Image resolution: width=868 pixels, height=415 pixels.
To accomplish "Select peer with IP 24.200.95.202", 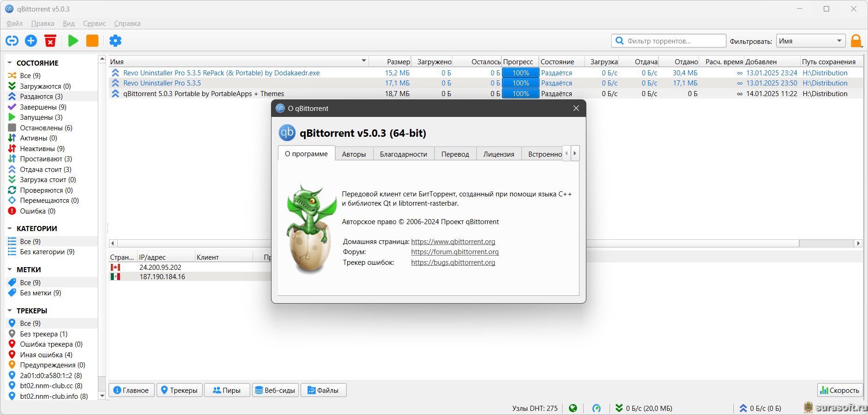I will (x=160, y=267).
